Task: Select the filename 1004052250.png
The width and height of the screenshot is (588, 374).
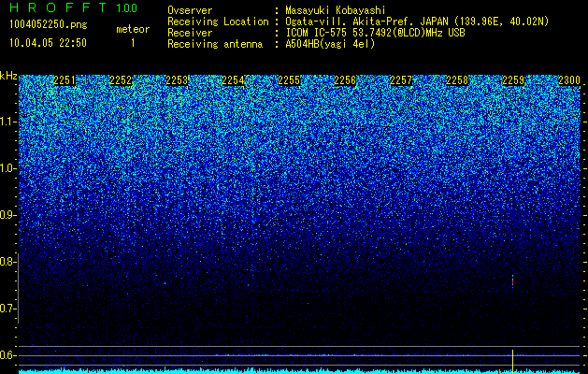Action: [49, 24]
